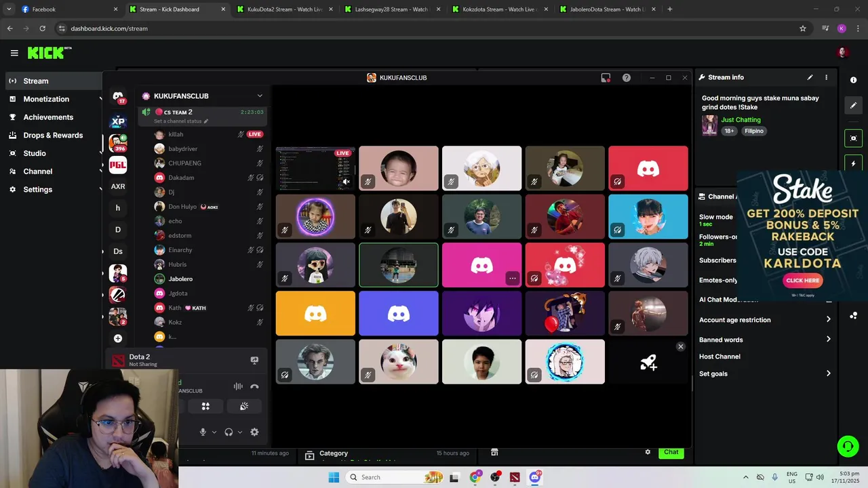Toggle Discord microphone mute
868x488 pixels.
[x=202, y=432]
